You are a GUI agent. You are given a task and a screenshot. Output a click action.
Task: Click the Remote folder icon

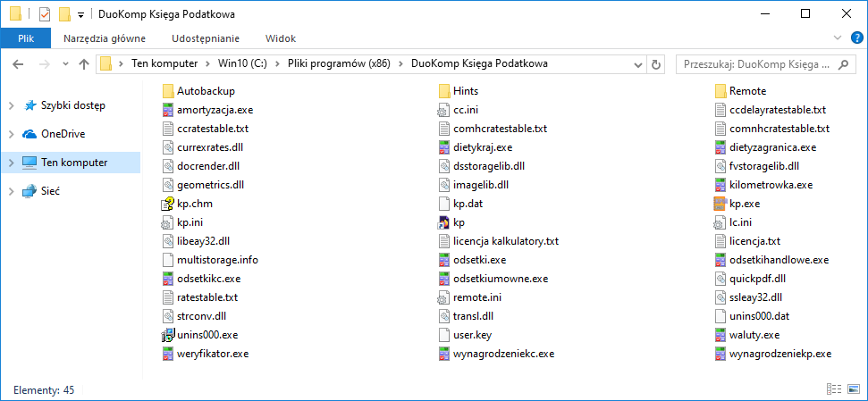[x=721, y=91]
